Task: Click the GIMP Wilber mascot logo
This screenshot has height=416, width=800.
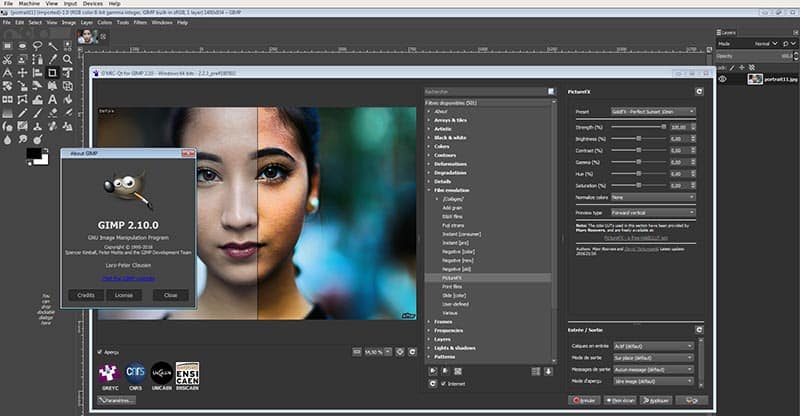Action: (128, 190)
